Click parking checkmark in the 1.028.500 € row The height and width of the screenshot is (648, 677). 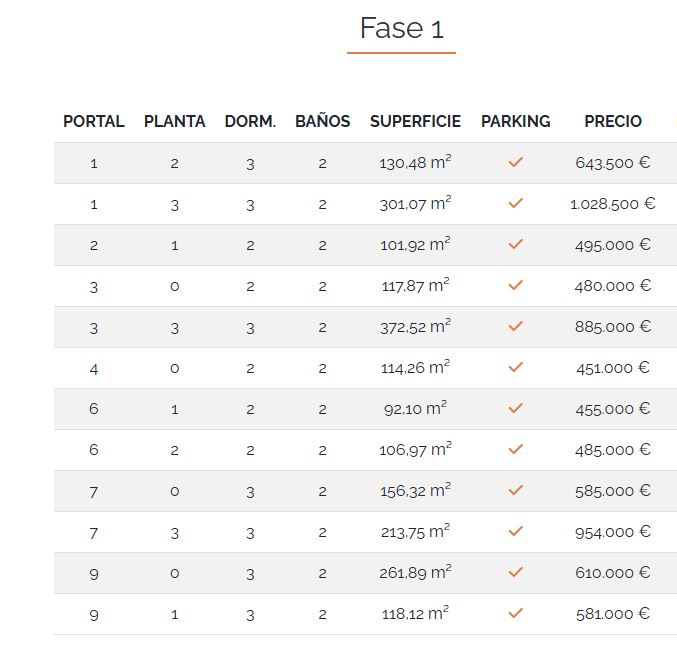coord(516,203)
